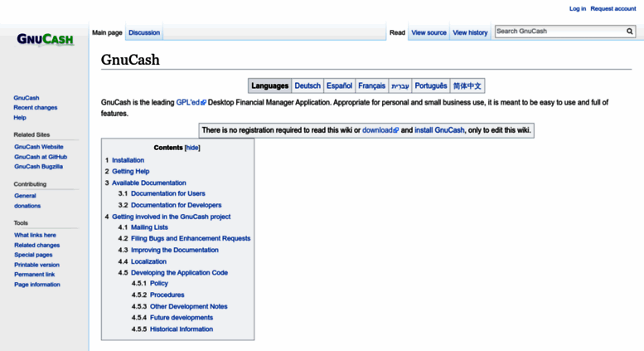This screenshot has height=351, width=644.
Task: Jump to Documentation for Developers
Action: (177, 205)
